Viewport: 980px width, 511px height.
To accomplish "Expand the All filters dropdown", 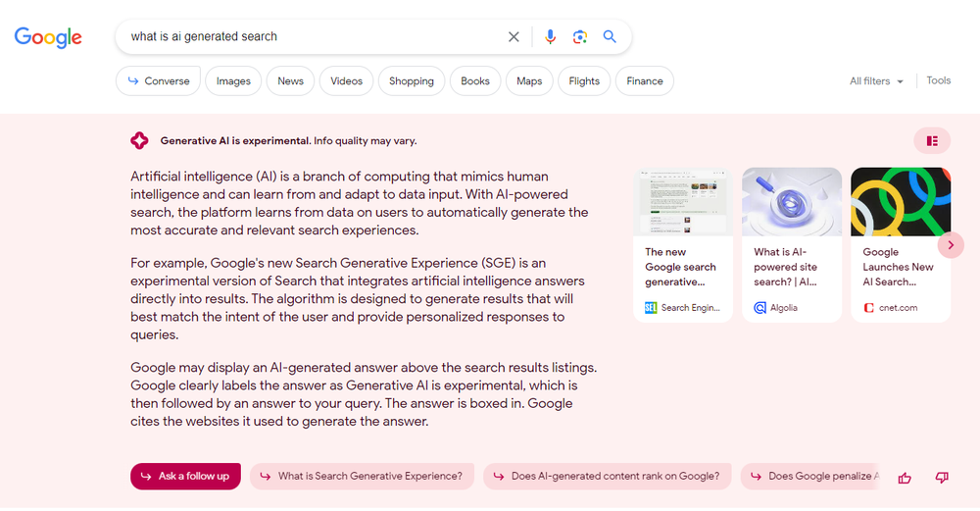I will 876,80.
